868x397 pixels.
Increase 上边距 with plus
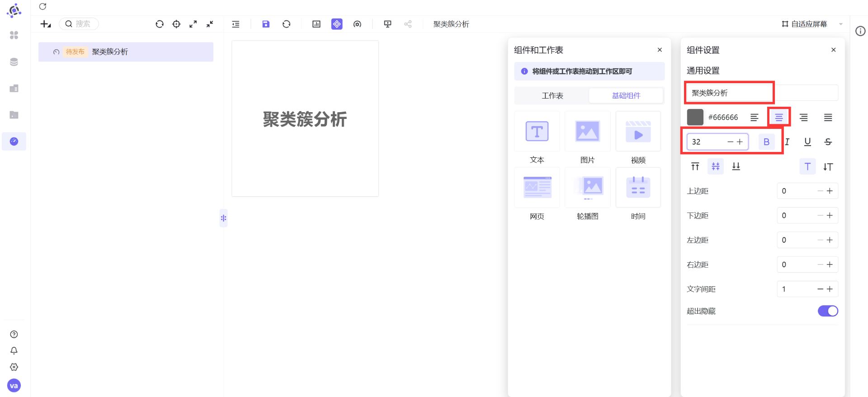point(830,191)
